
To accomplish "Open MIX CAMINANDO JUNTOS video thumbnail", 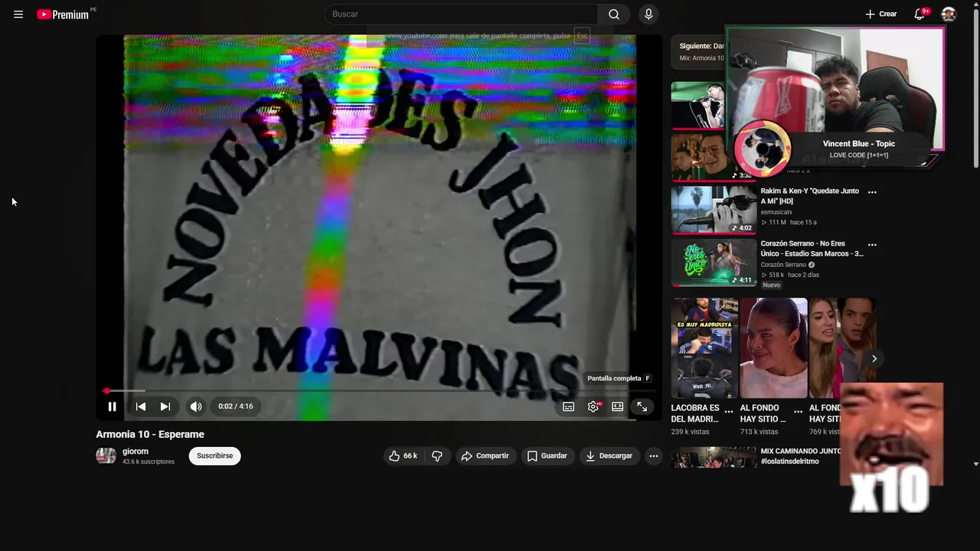I will (x=714, y=457).
